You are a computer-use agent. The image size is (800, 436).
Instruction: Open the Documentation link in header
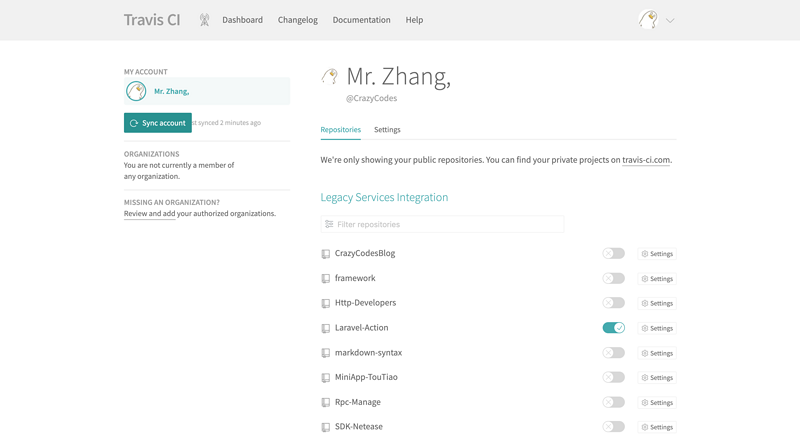coord(361,20)
